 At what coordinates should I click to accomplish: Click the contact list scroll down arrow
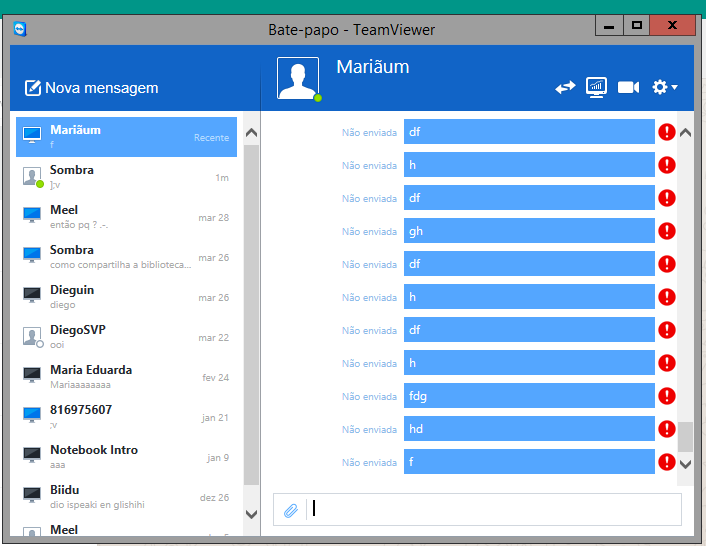pos(251,514)
